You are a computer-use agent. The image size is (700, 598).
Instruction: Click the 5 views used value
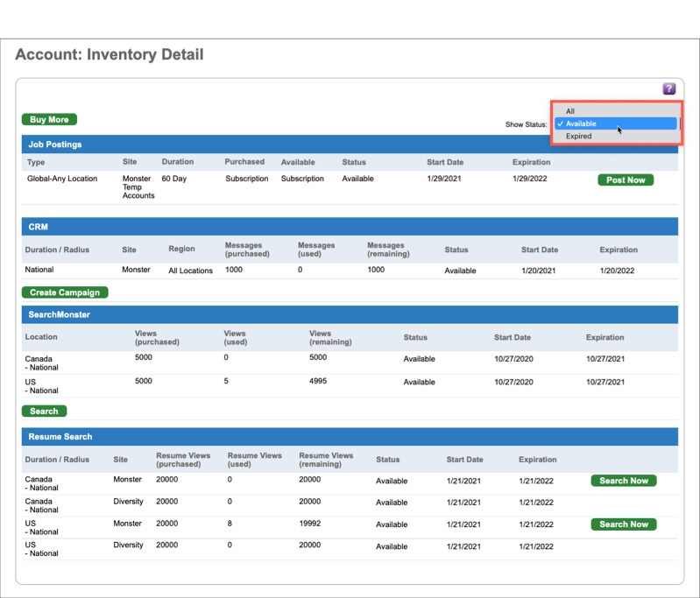click(x=226, y=381)
